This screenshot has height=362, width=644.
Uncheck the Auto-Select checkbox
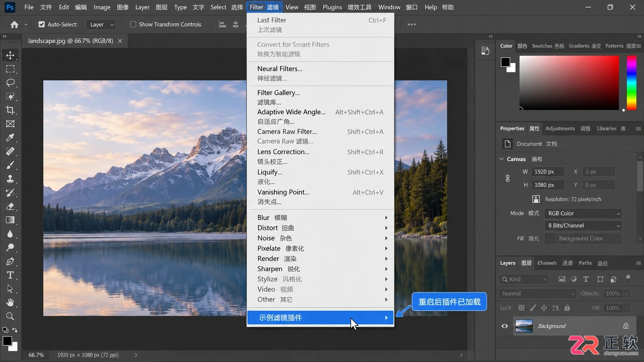coord(42,25)
